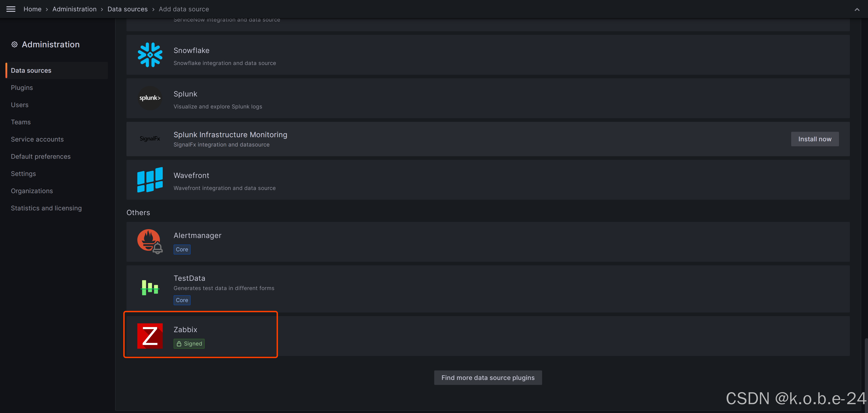This screenshot has height=413, width=868.
Task: Select the Alertmanager data source title
Action: (197, 235)
